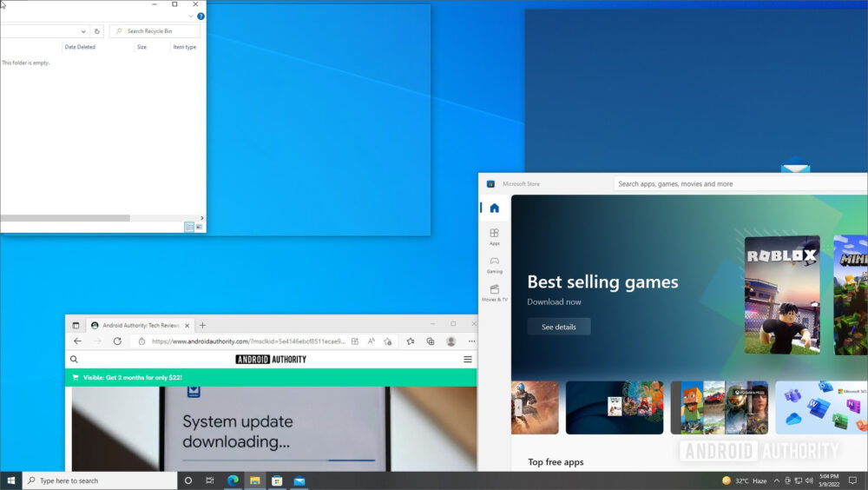
Task: Open the Roblox game card
Action: (782, 295)
